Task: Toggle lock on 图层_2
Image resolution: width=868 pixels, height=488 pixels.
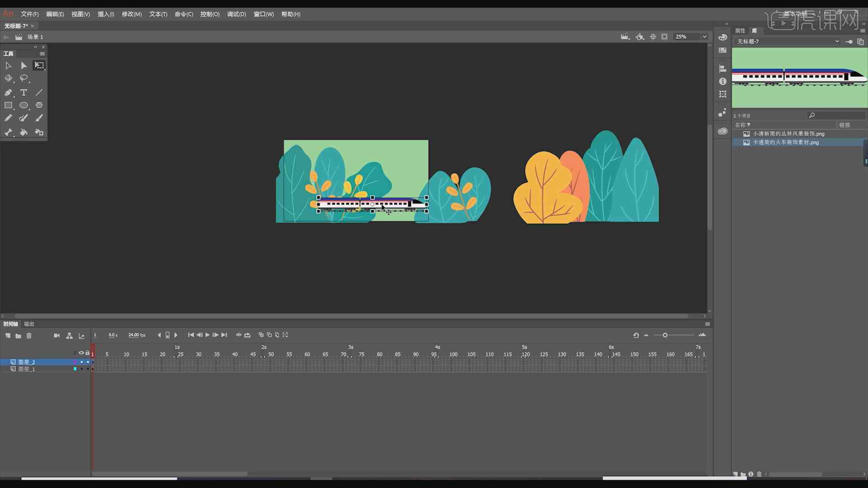Action: pos(88,362)
